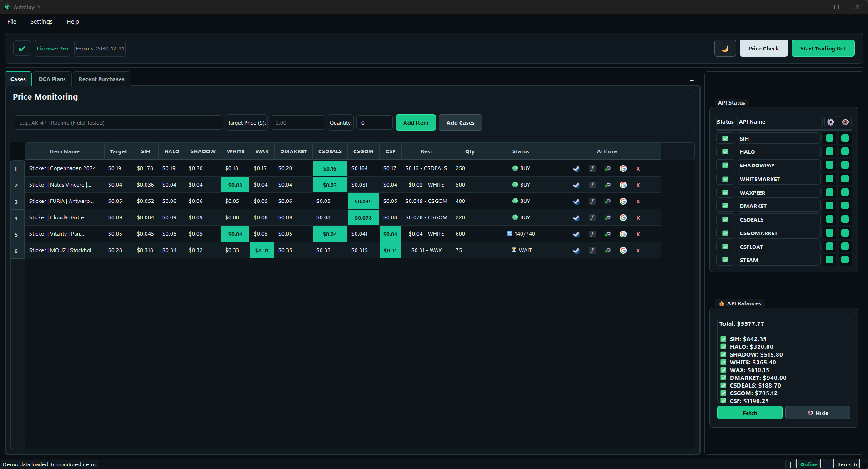Focus the Target Price input field

[297, 122]
